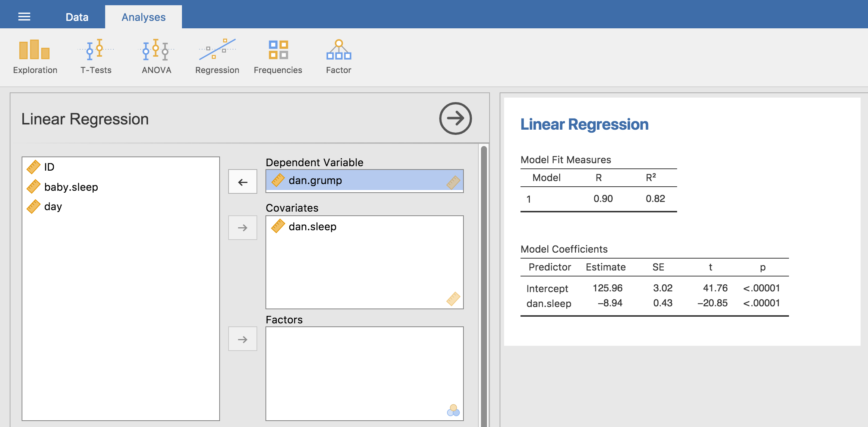
Task: Collapse the options panel with circled arrow
Action: (x=455, y=118)
